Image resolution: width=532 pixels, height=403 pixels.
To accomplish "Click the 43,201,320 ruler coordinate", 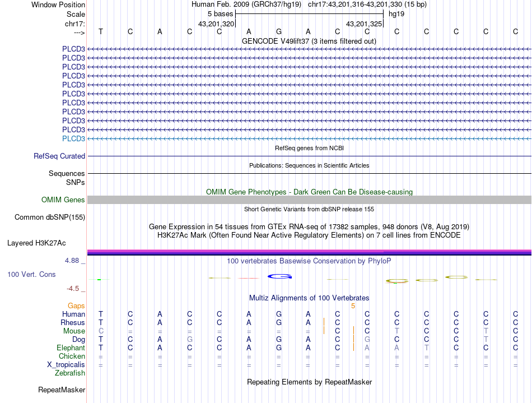I will pos(216,24).
